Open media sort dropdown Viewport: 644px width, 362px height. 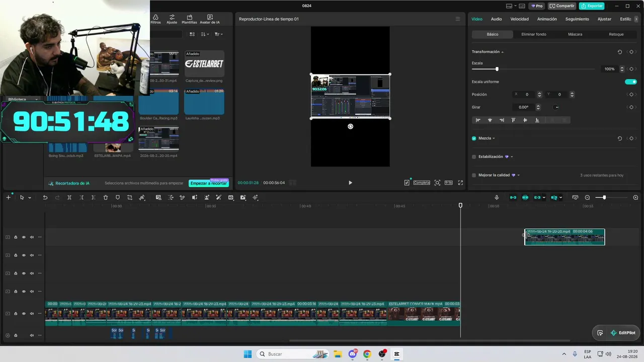coord(204,34)
